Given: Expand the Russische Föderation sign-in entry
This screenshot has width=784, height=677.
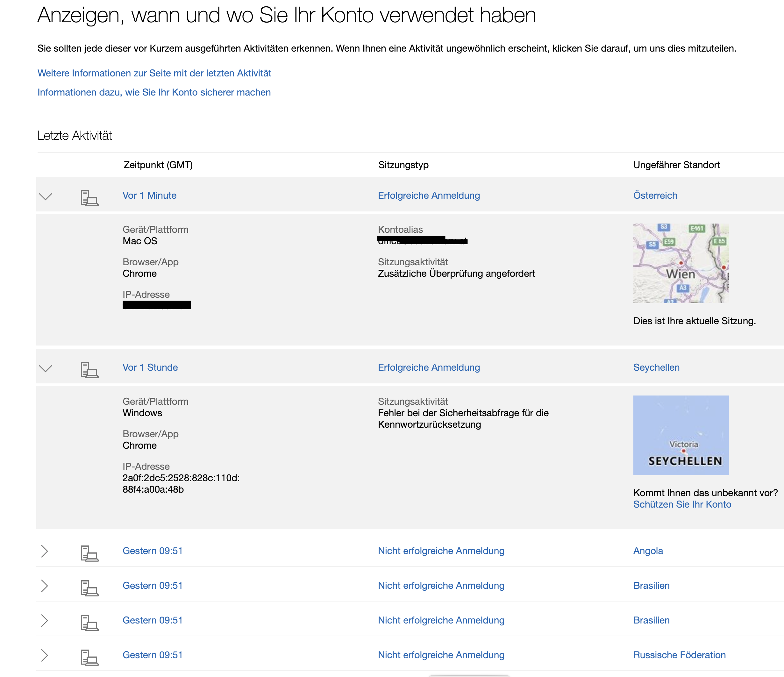Looking at the screenshot, I should click(x=45, y=655).
